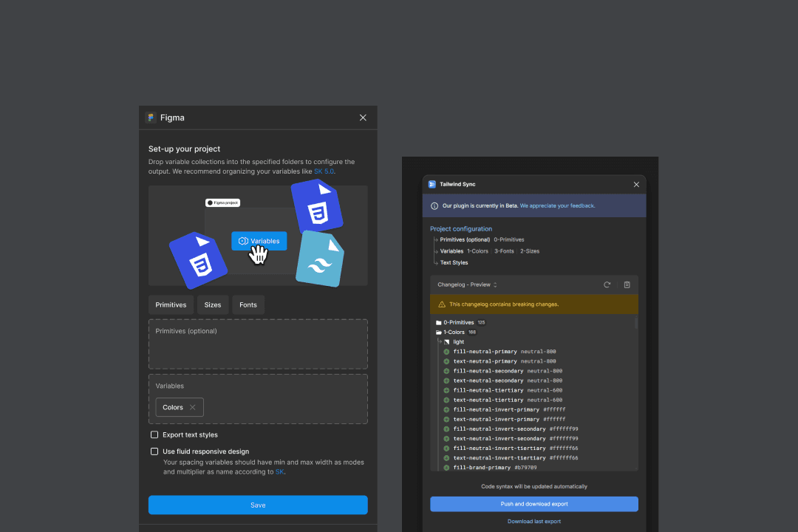Viewport: 798px width, 532px height.
Task: Click the 2-Sizes value in Project configuration
Action: (530, 251)
